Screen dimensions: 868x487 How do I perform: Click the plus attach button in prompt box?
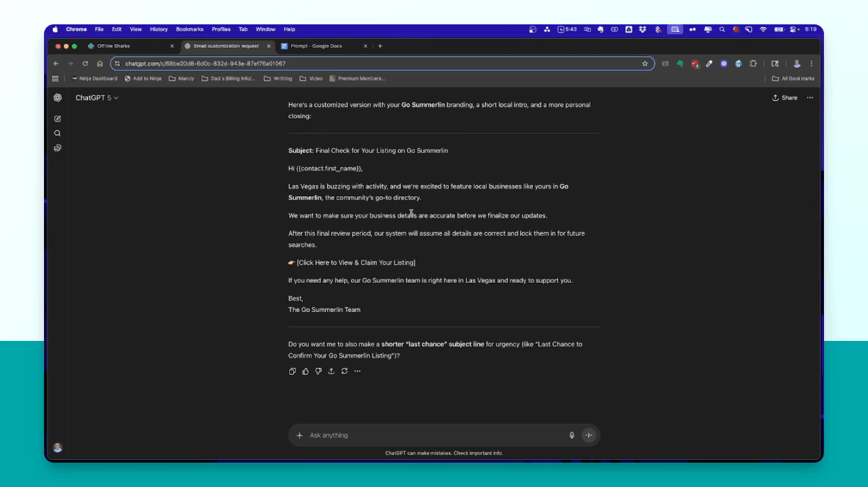[299, 436]
